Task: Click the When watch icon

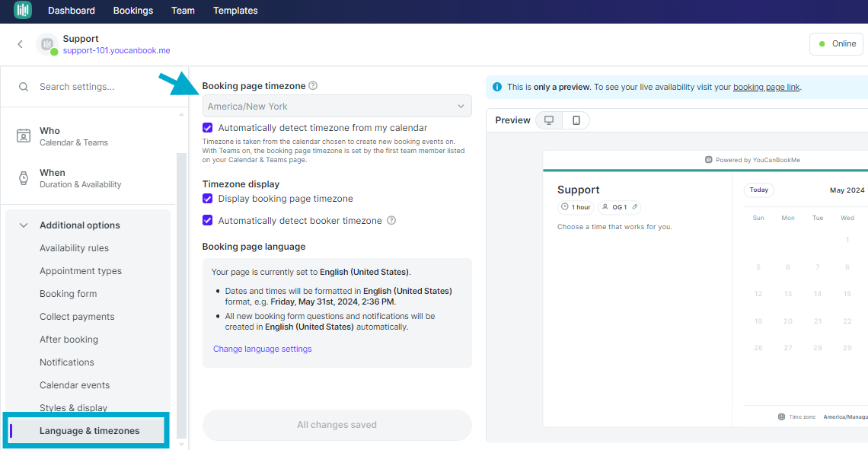Action: pyautogui.click(x=24, y=177)
